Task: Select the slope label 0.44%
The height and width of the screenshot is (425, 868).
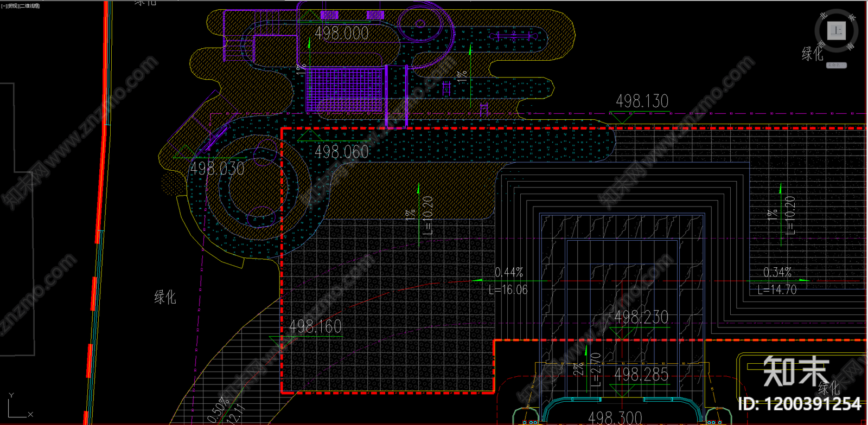Action: pyautogui.click(x=509, y=272)
